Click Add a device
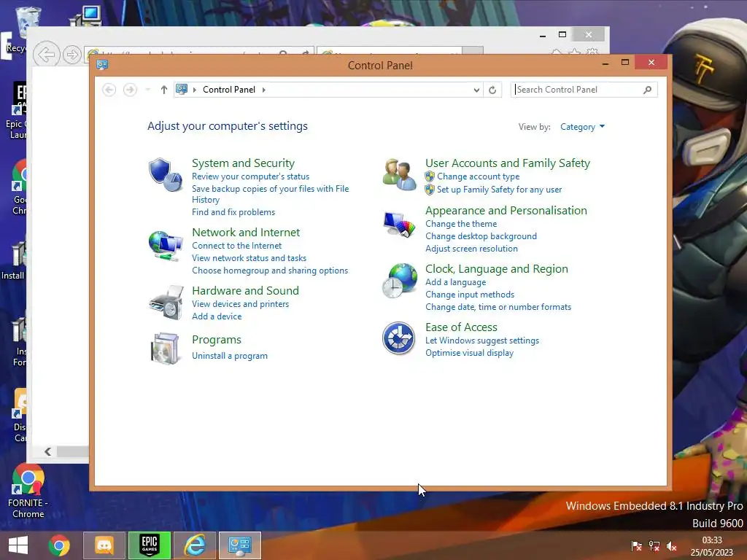The height and width of the screenshot is (560, 747). tap(217, 316)
